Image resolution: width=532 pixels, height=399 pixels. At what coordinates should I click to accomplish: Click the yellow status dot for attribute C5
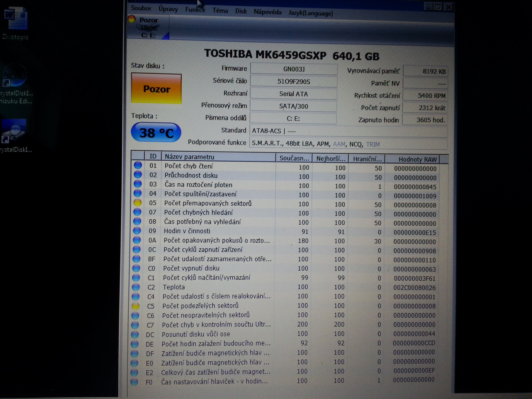click(135, 306)
